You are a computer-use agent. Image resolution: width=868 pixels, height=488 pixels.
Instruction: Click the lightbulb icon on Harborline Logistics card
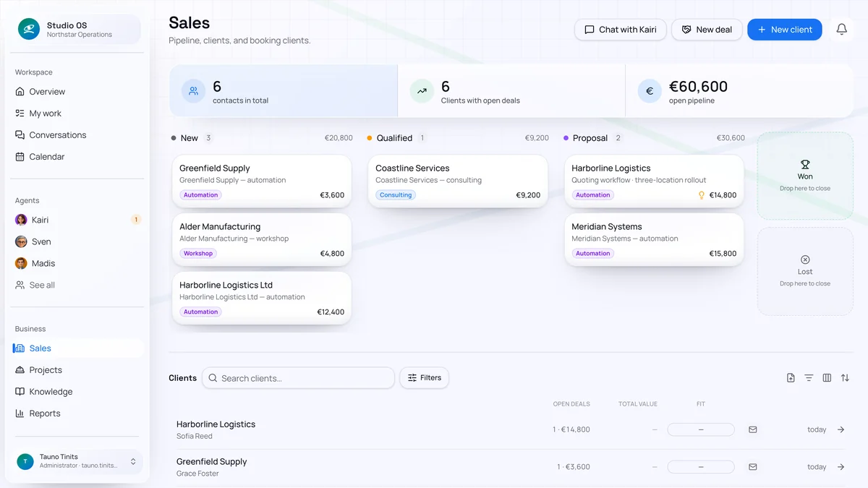701,195
